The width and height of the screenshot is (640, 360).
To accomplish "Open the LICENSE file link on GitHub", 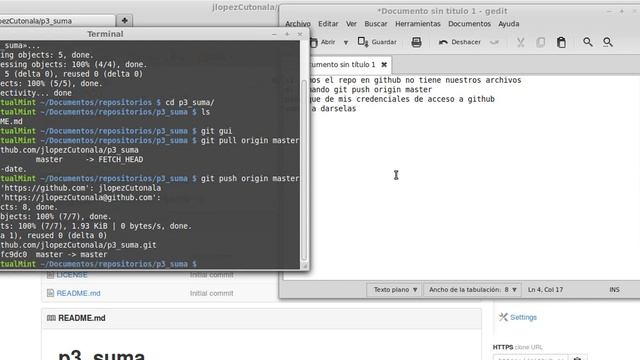I will pyautogui.click(x=72, y=275).
